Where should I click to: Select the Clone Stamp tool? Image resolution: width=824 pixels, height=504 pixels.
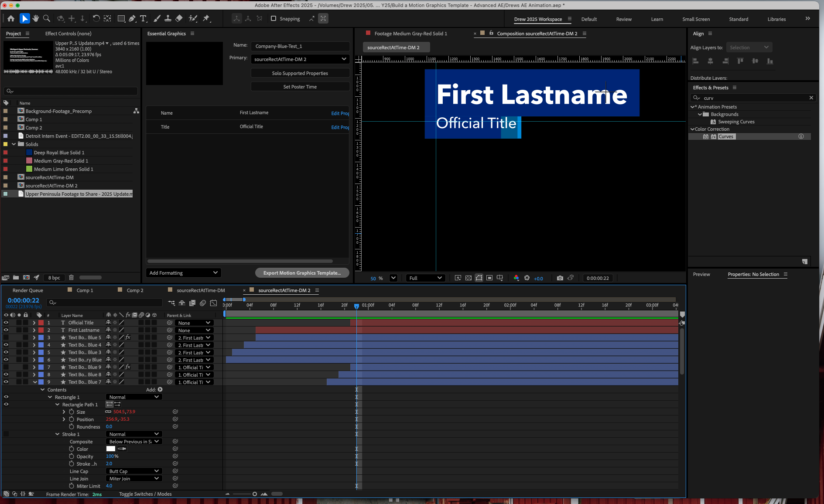(x=168, y=18)
